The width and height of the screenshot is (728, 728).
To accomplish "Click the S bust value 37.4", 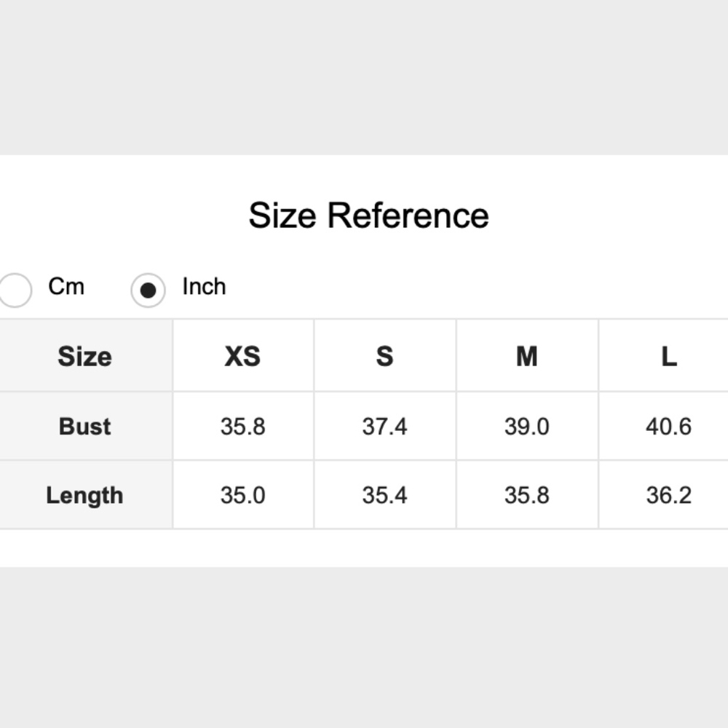I will pos(384,426).
